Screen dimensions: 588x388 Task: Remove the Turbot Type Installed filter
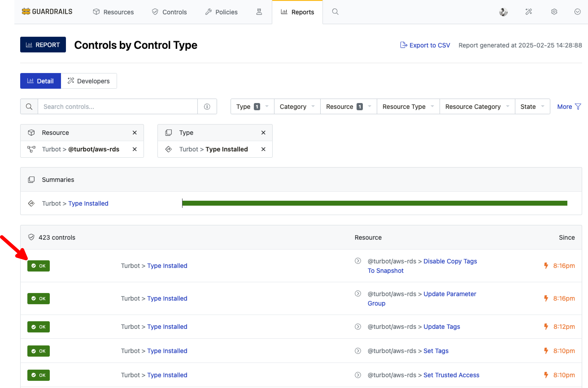point(263,149)
